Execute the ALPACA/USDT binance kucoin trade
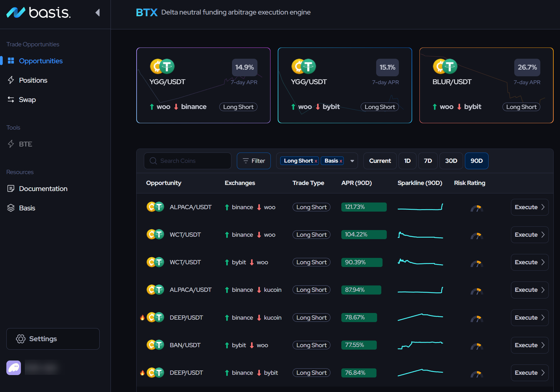Viewport: 560px width, 392px height. pyautogui.click(x=529, y=290)
